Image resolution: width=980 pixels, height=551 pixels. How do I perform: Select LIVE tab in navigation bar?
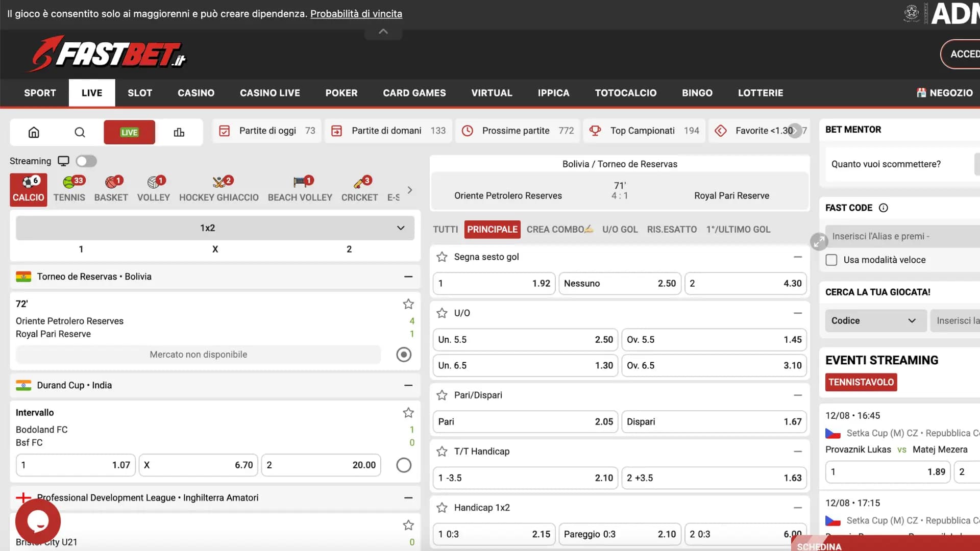click(92, 93)
